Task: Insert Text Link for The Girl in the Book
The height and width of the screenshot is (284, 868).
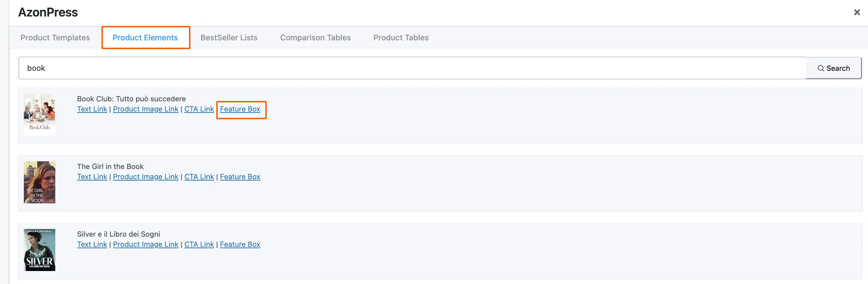Action: 92,177
